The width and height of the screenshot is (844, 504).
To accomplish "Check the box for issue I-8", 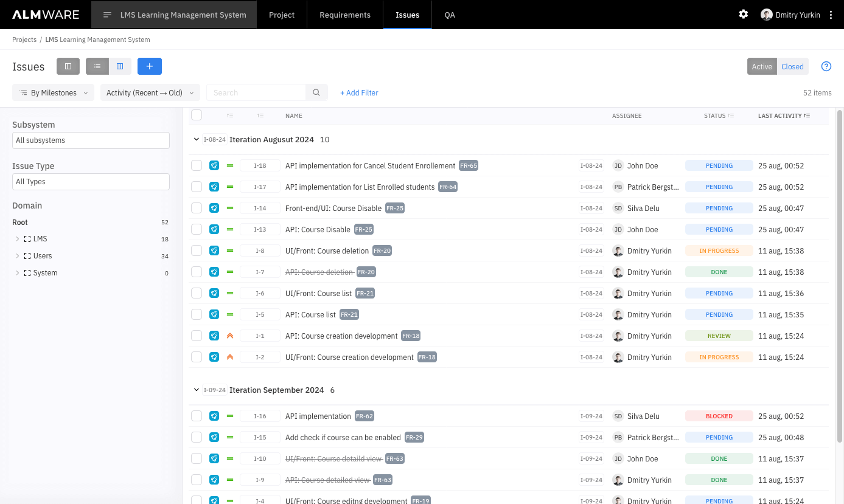I will click(197, 250).
